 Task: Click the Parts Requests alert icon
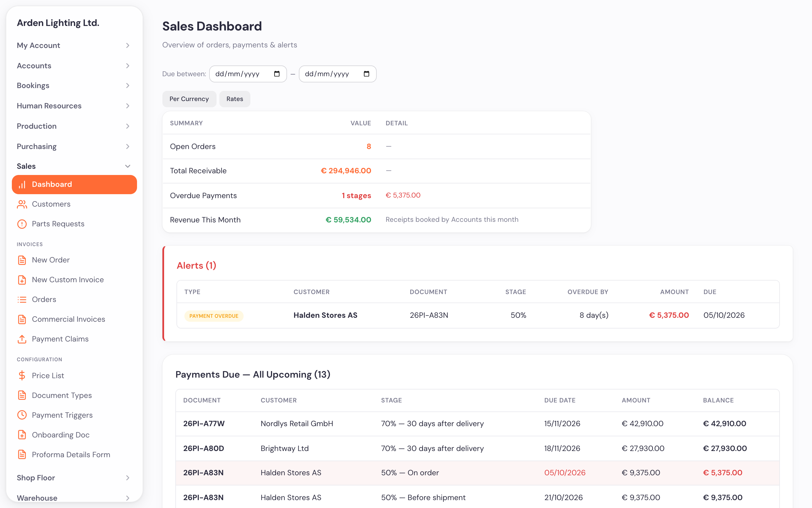click(22, 224)
